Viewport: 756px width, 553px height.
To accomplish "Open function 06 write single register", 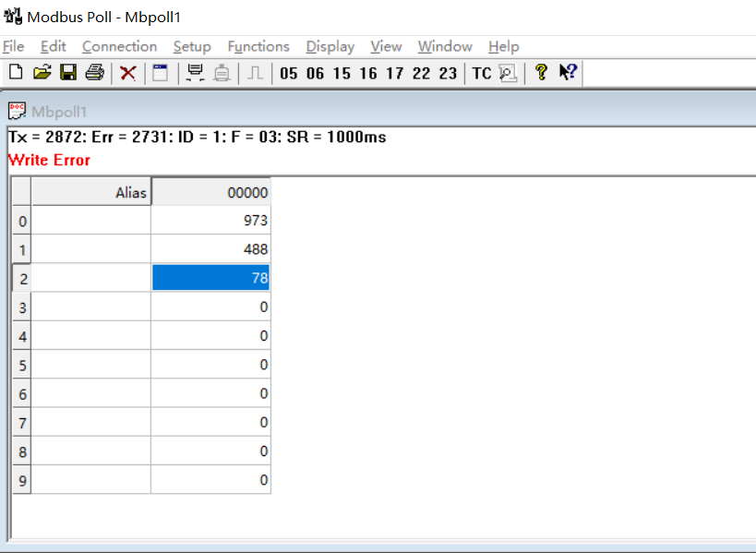I will tap(315, 73).
